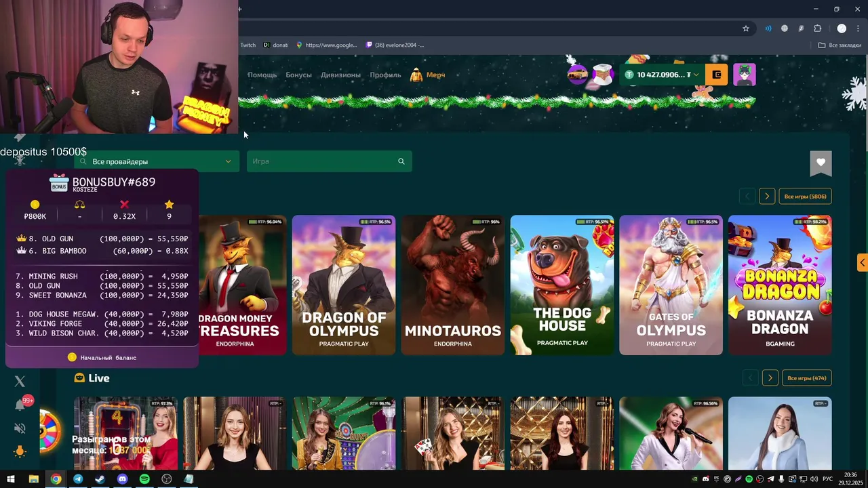Click the next arrow for Live row
The image size is (868, 488).
click(x=770, y=378)
